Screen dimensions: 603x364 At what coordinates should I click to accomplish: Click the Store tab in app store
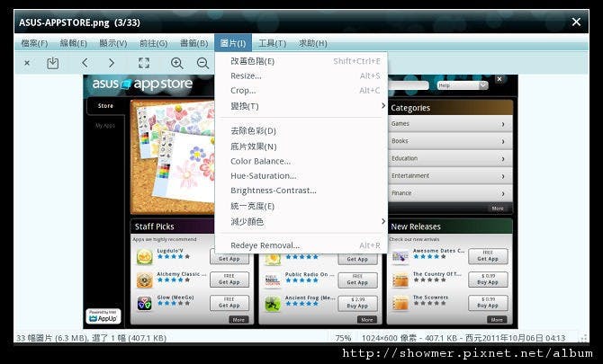click(105, 105)
